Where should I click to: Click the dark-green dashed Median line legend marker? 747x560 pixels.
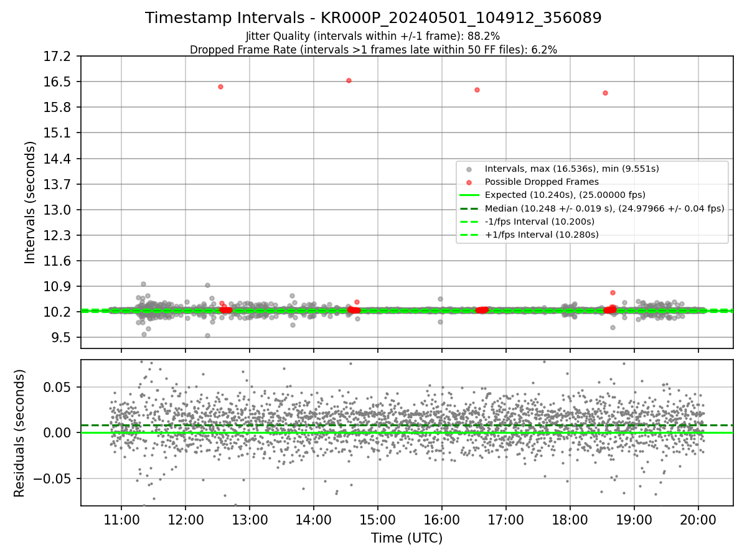469,208
